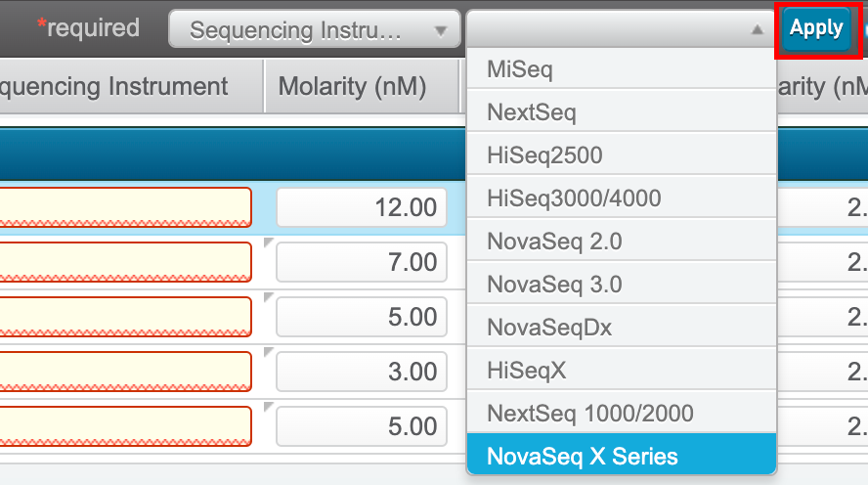This screenshot has height=485, width=868.
Task: Click the Molarity (nM) column header
Action: tap(353, 87)
